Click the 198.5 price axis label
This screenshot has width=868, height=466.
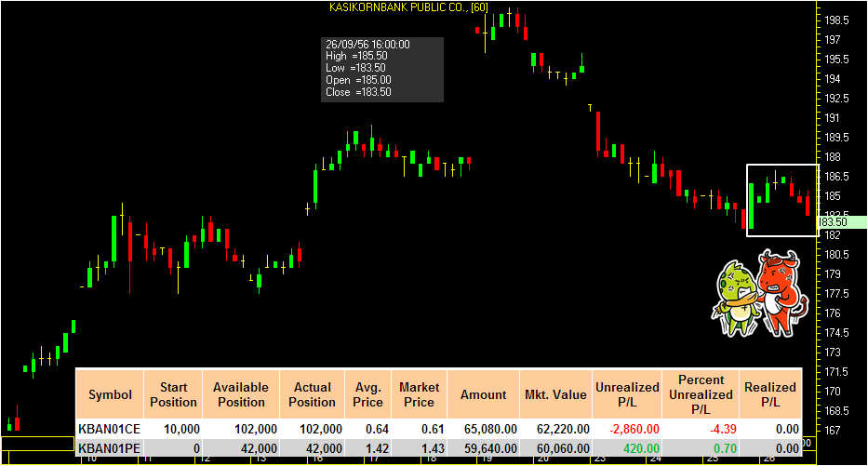coord(836,20)
